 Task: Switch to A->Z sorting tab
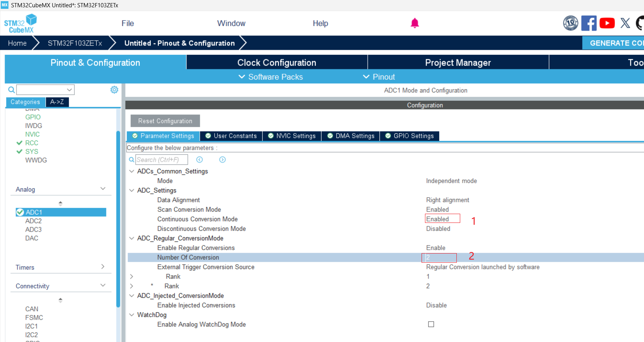[57, 102]
